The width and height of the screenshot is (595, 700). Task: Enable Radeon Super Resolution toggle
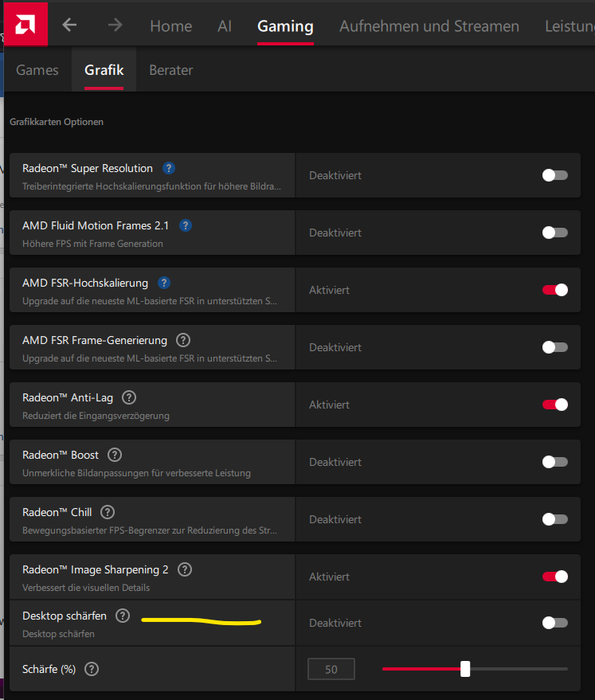coord(555,175)
